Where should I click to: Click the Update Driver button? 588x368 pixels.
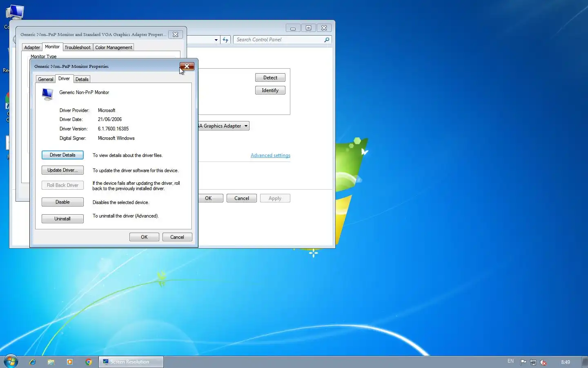click(62, 170)
